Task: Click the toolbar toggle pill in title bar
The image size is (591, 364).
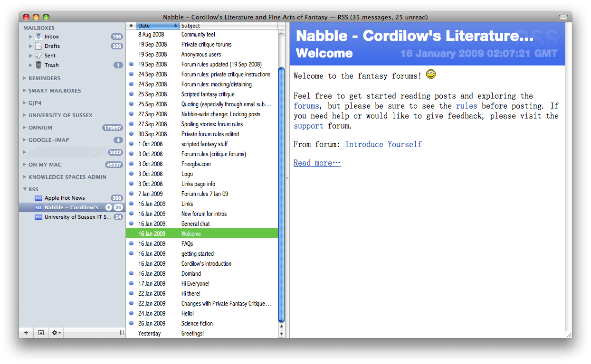Action: pos(563,17)
